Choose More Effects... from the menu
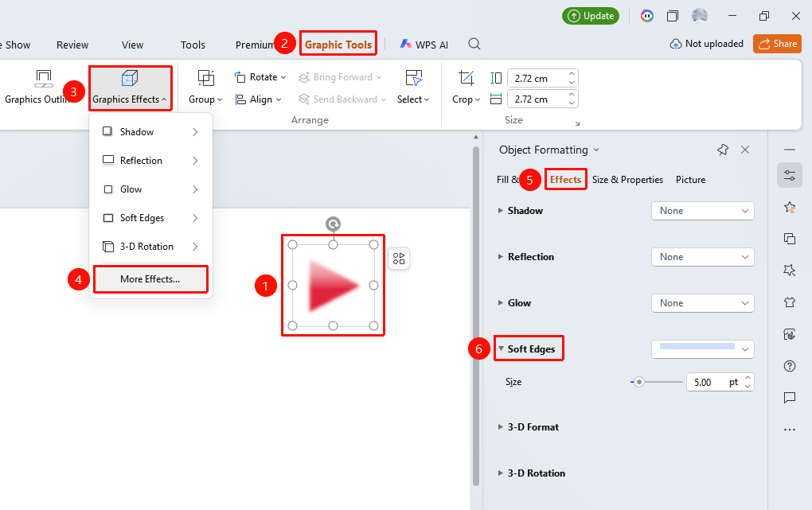This screenshot has width=812, height=510. pos(150,279)
